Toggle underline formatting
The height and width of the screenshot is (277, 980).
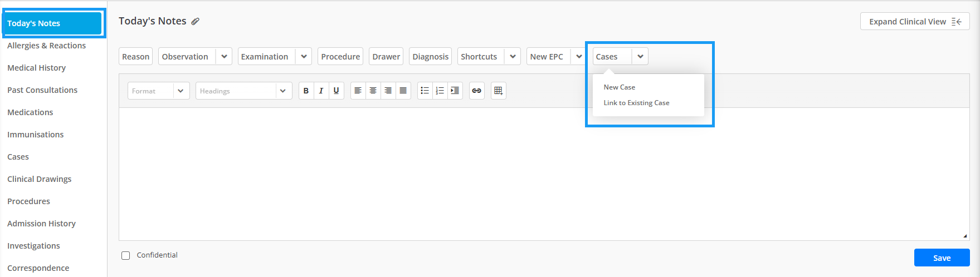pos(336,91)
